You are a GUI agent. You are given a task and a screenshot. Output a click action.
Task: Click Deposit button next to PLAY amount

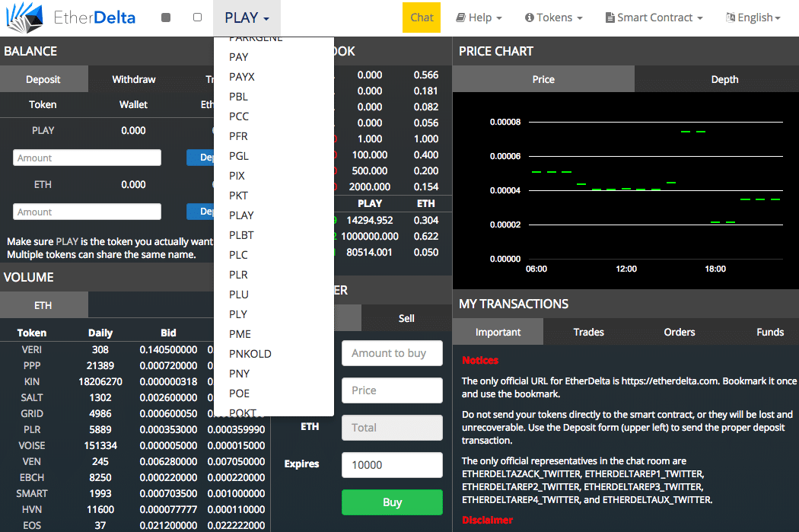point(200,158)
